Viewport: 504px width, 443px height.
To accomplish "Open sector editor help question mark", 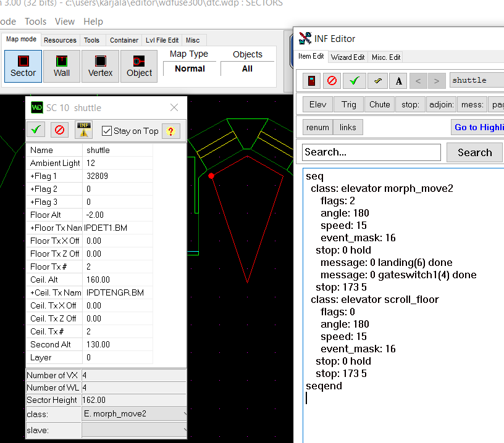I will [x=170, y=131].
